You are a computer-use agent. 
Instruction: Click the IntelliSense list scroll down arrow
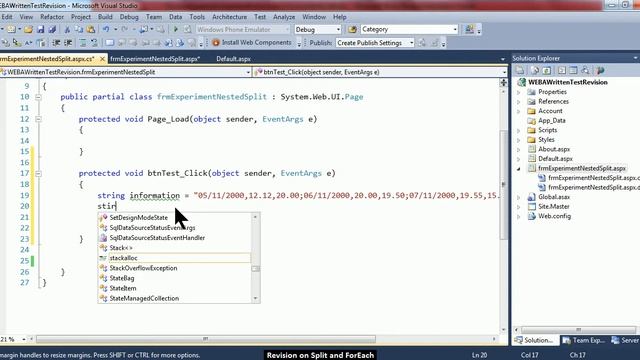[x=256, y=298]
